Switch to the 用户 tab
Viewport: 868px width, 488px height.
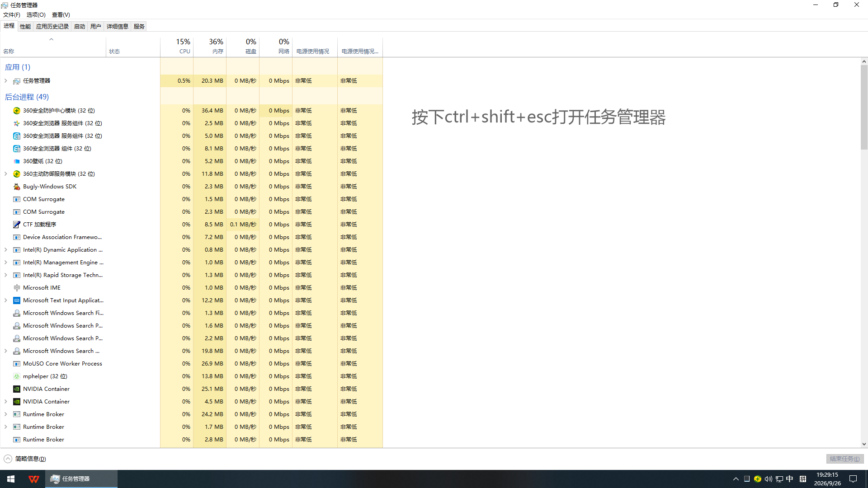pyautogui.click(x=96, y=27)
